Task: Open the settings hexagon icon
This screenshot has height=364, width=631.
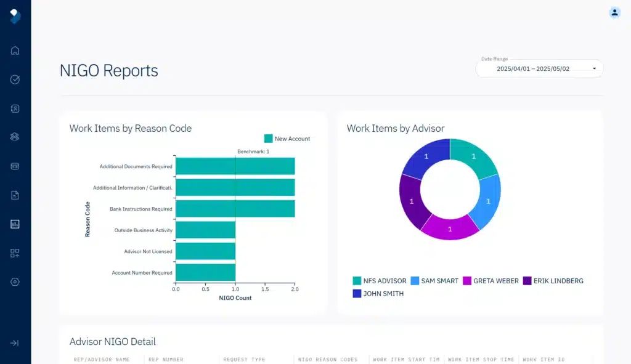Action: (x=15, y=282)
